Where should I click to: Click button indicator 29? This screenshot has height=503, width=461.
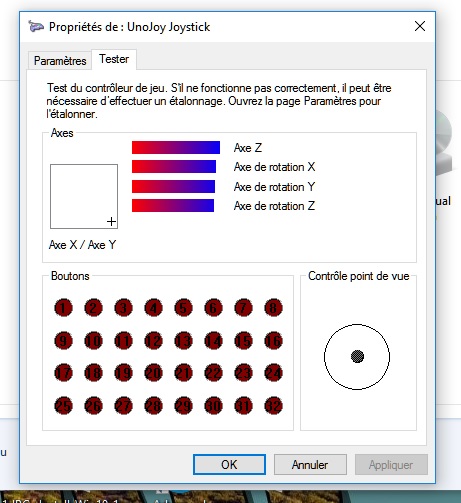(x=183, y=405)
